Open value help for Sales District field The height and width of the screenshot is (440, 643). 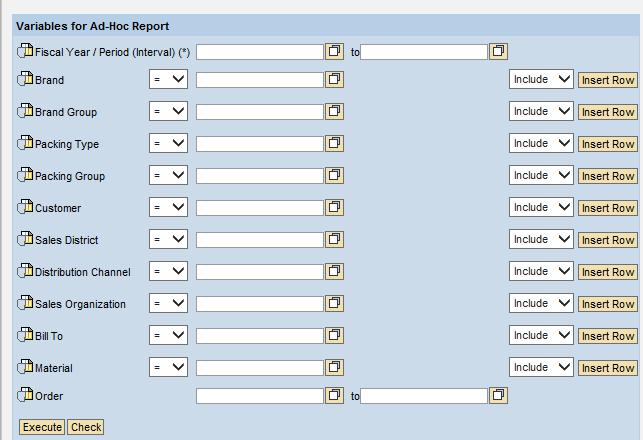point(334,239)
